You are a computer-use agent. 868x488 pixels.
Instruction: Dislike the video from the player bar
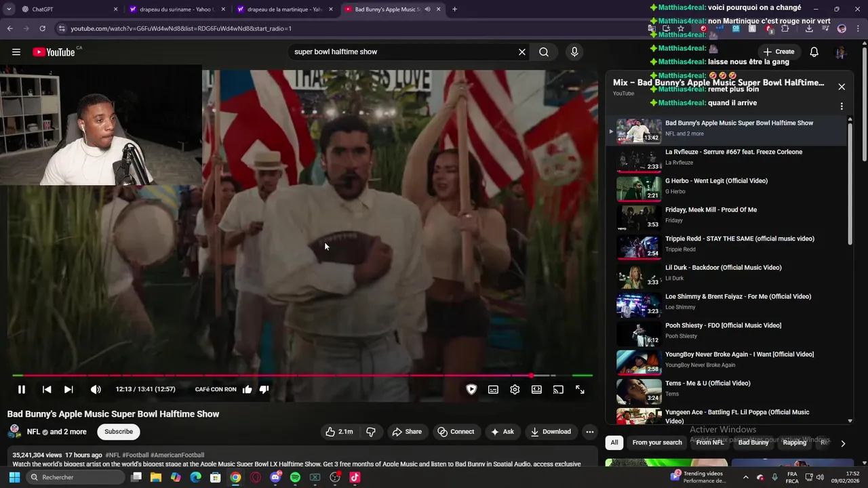[264, 390]
